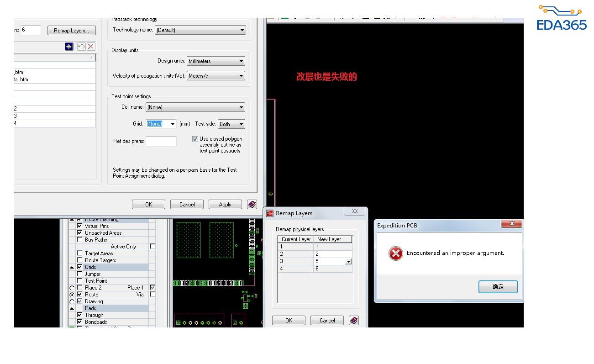This screenshot has height=364, width=594.
Task: Enable the Route Targets checkbox
Action: (80, 260)
